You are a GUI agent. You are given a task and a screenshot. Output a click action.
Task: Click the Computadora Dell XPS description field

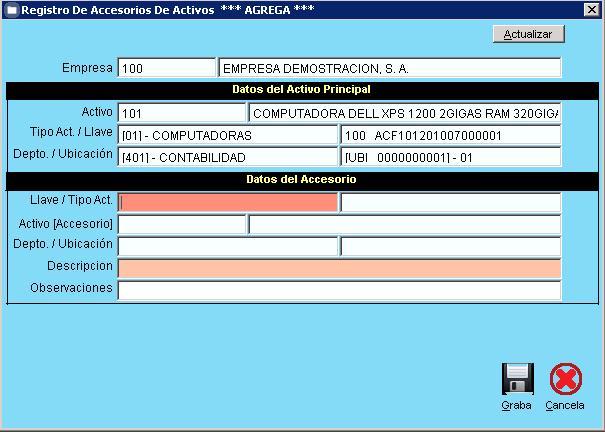click(404, 113)
